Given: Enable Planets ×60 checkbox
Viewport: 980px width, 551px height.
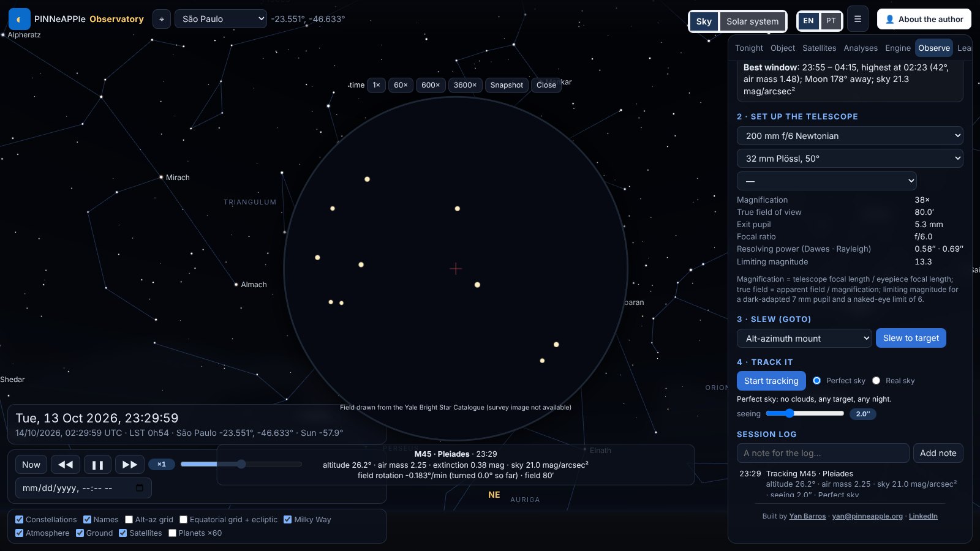Looking at the screenshot, I should pyautogui.click(x=172, y=533).
